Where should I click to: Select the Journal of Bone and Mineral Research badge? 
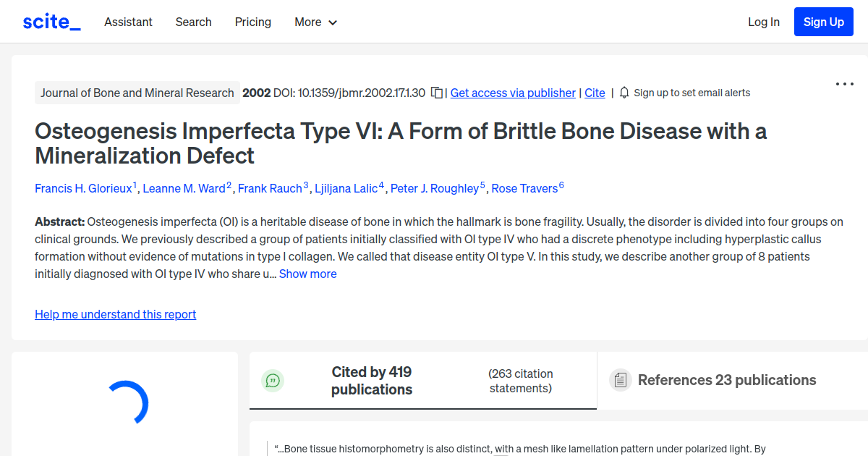point(137,93)
